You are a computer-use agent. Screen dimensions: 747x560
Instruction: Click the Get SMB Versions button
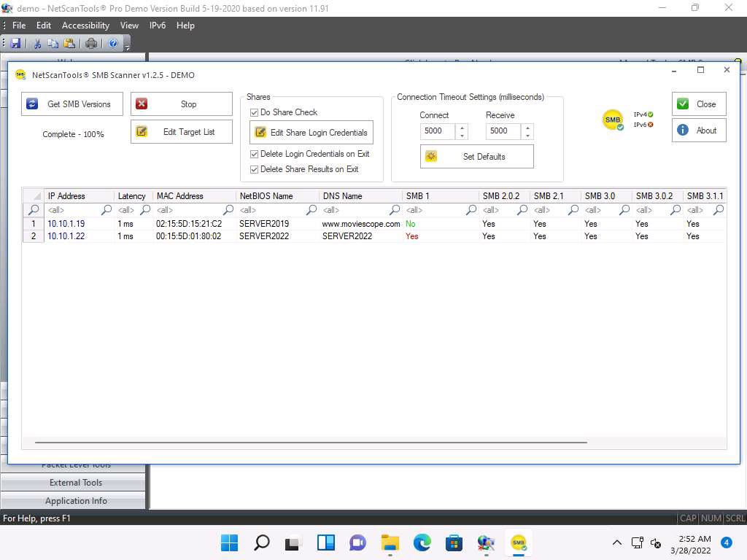coord(72,104)
